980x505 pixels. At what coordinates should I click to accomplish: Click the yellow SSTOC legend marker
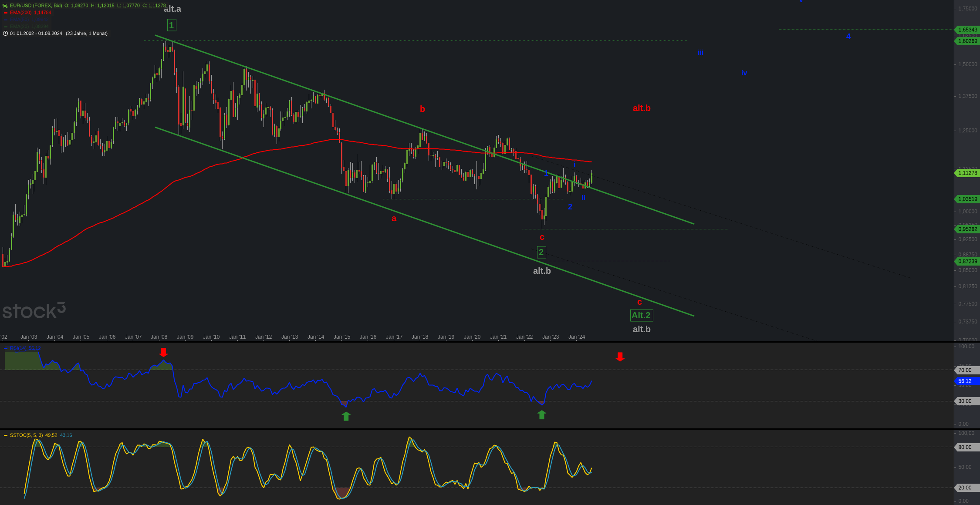(6, 435)
